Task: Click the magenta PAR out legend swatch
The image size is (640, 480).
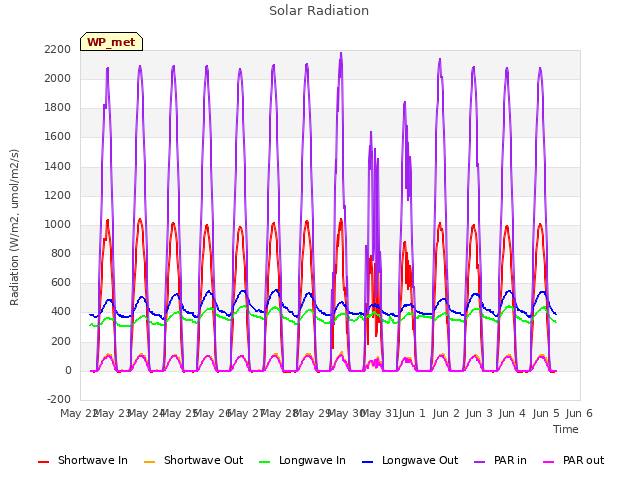Action: [549, 462]
